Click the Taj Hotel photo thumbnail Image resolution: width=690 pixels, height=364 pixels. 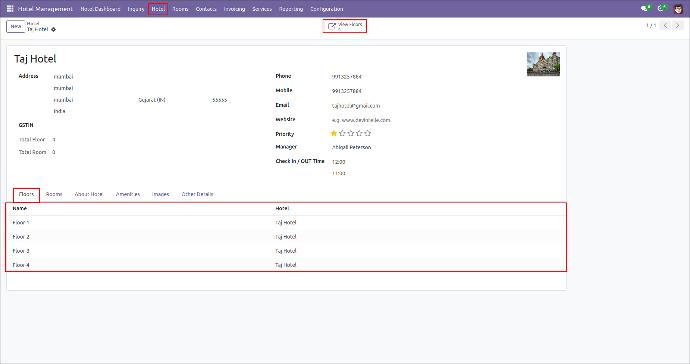543,64
